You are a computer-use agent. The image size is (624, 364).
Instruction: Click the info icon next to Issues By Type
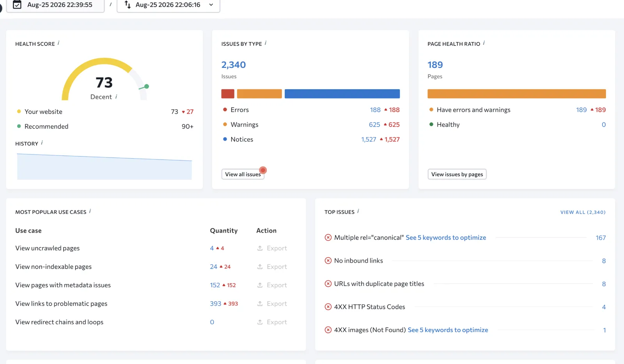(x=266, y=43)
